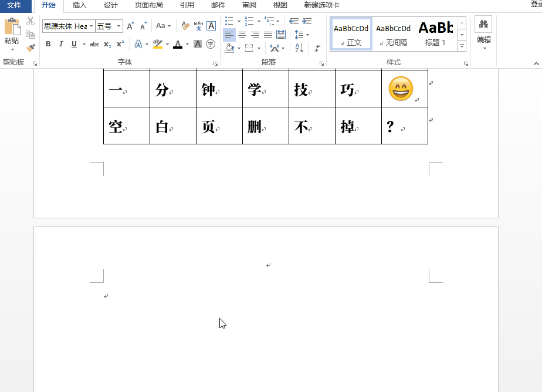542x392 pixels.
Task: Open the font size dropdown (五号)
Action: (118, 26)
